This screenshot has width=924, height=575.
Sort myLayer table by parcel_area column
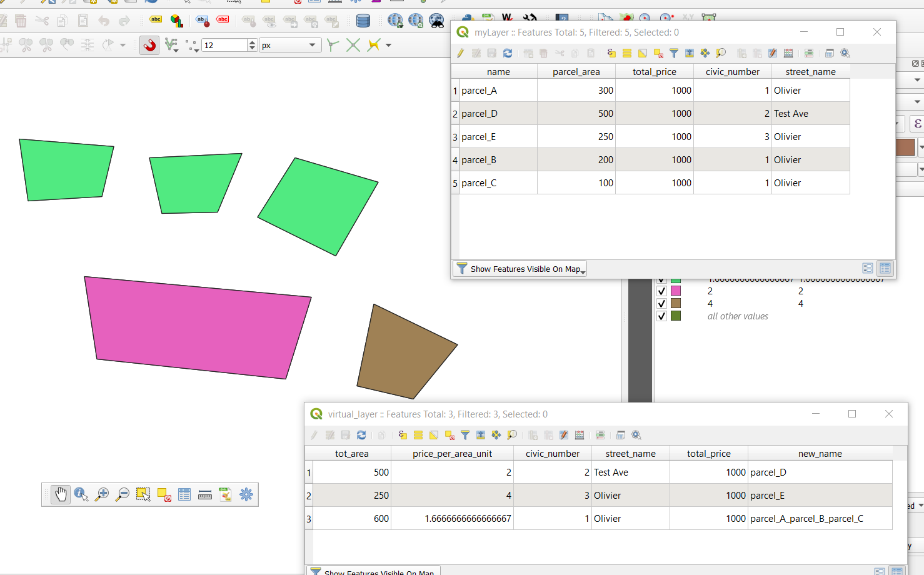[x=576, y=71]
